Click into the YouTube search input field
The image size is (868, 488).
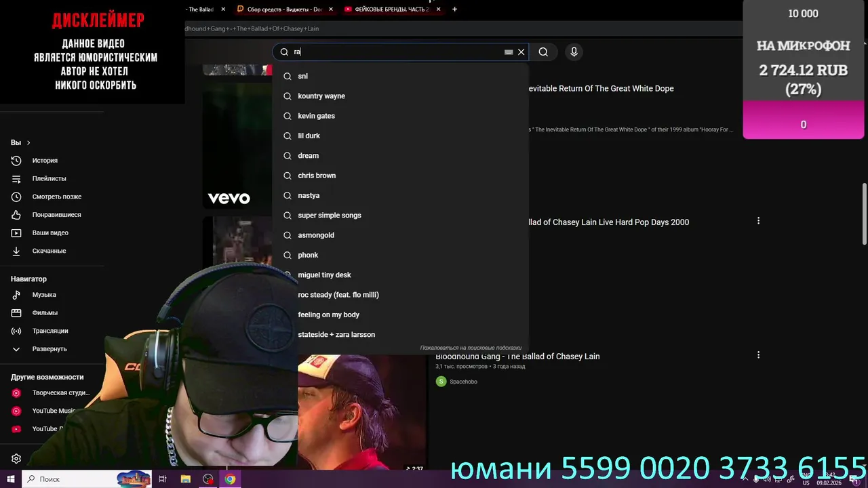pyautogui.click(x=397, y=52)
